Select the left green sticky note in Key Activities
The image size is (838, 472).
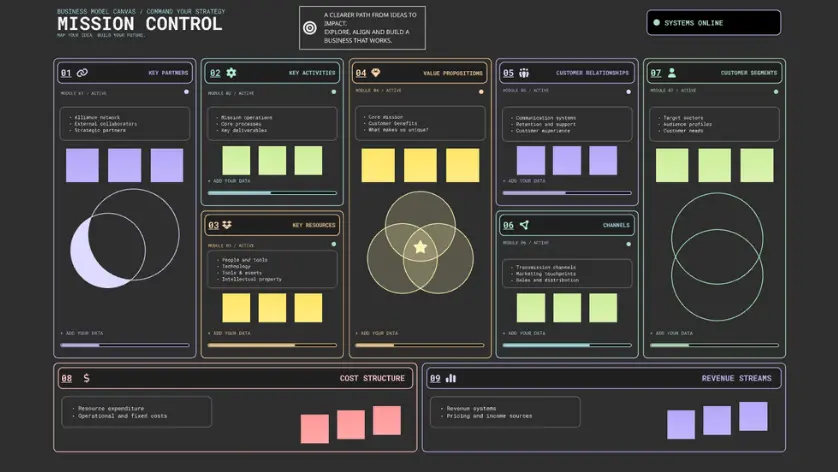point(236,160)
